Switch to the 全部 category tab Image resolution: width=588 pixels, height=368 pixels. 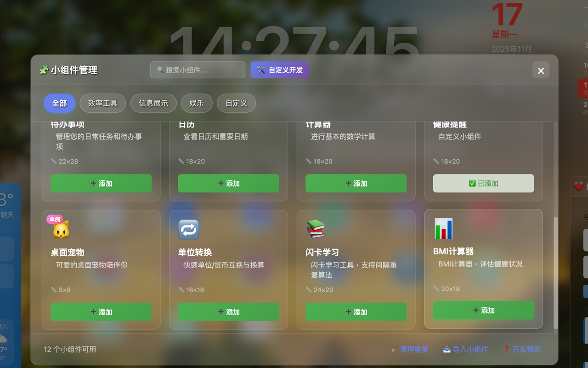[x=59, y=103]
